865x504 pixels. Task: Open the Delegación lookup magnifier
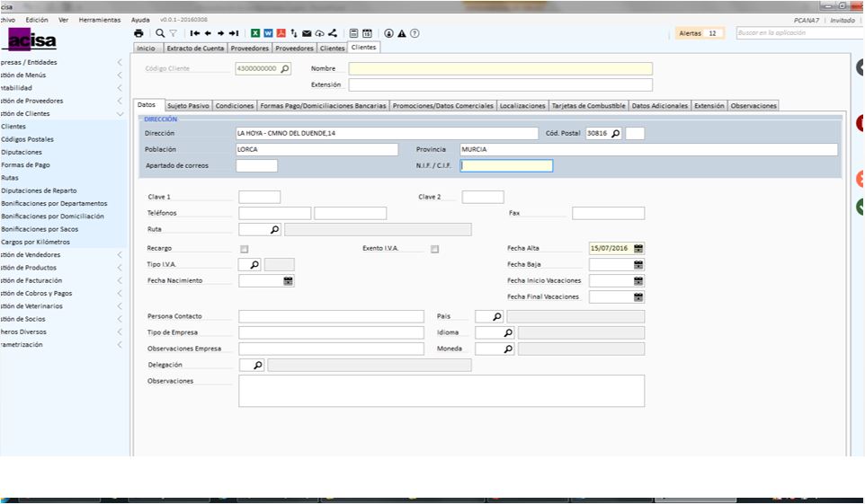[x=258, y=365]
